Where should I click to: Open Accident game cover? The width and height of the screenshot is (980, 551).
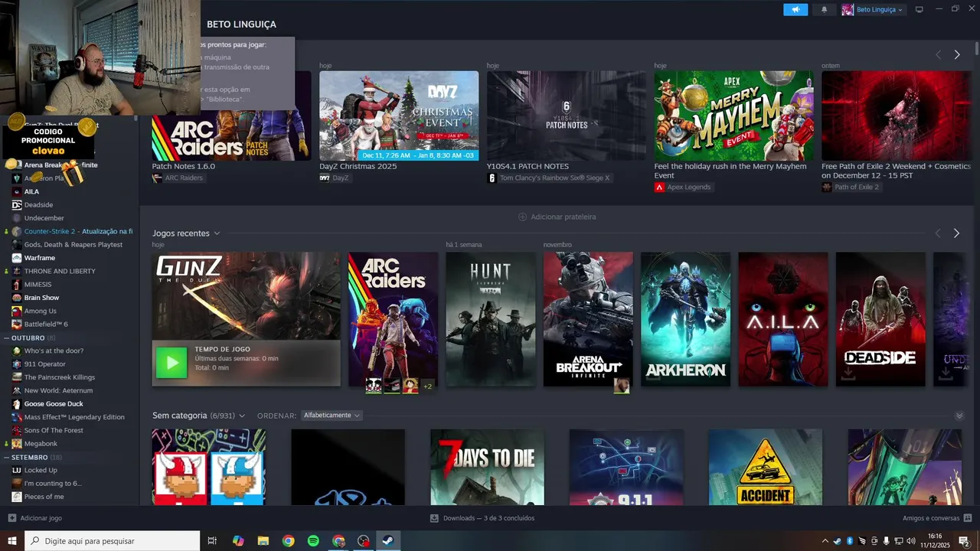766,467
